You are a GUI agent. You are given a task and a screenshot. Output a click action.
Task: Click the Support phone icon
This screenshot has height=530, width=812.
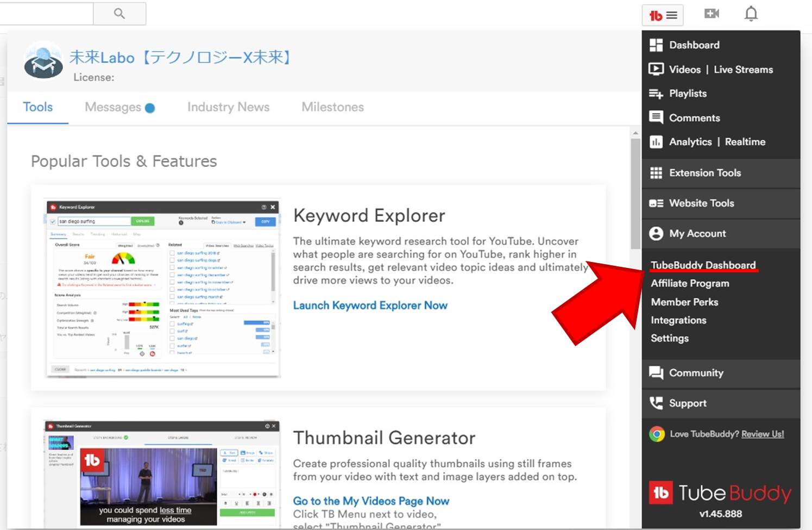(x=656, y=403)
